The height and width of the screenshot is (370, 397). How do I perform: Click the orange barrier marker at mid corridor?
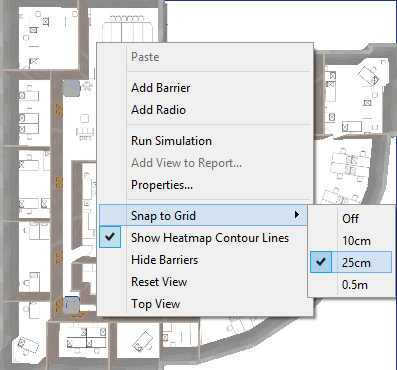(x=59, y=183)
